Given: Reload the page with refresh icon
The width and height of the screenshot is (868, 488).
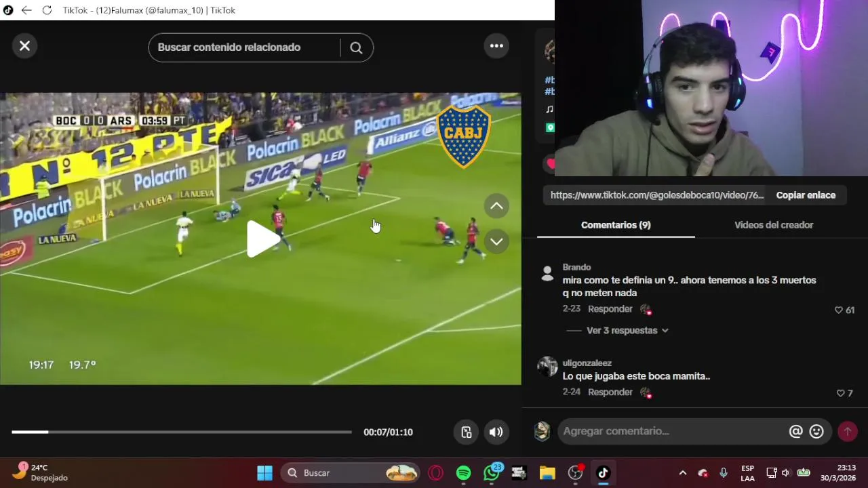Looking at the screenshot, I should (x=47, y=10).
